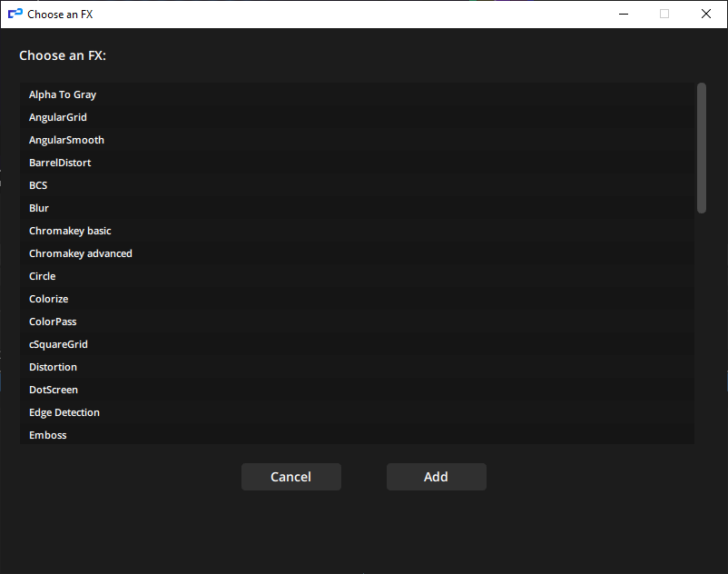The height and width of the screenshot is (574, 728).
Task: Select BCS in the FX list
Action: 357,186
